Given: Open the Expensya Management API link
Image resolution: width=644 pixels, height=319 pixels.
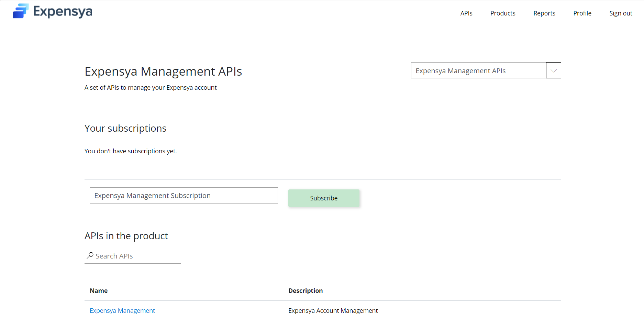Looking at the screenshot, I should [x=122, y=311].
